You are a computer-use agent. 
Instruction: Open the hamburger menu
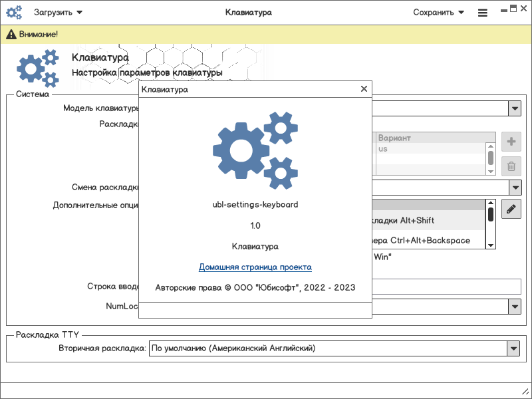483,13
